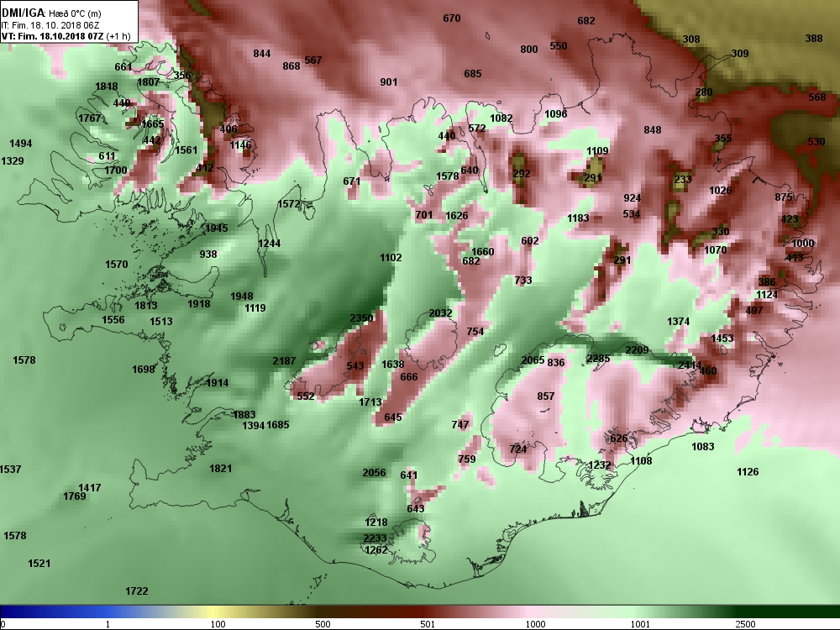Click the 501 label on color scale

click(428, 624)
